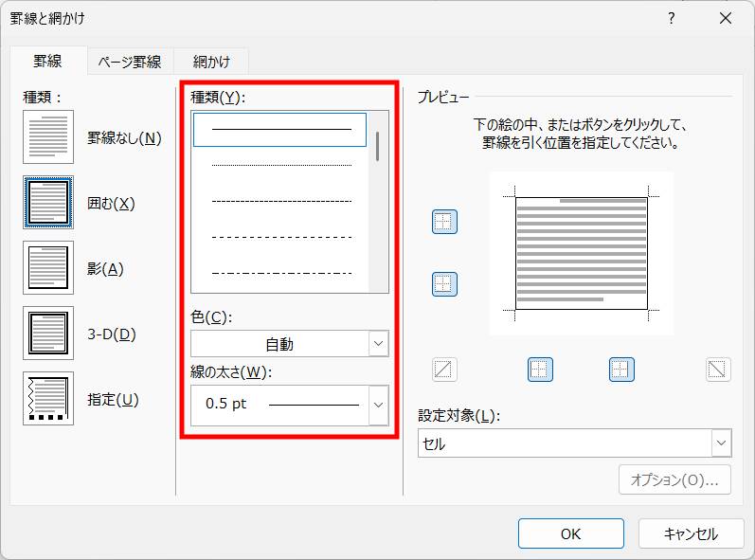The image size is (755, 560).
Task: Click the diagonal-down border button in preview
Action: click(718, 370)
